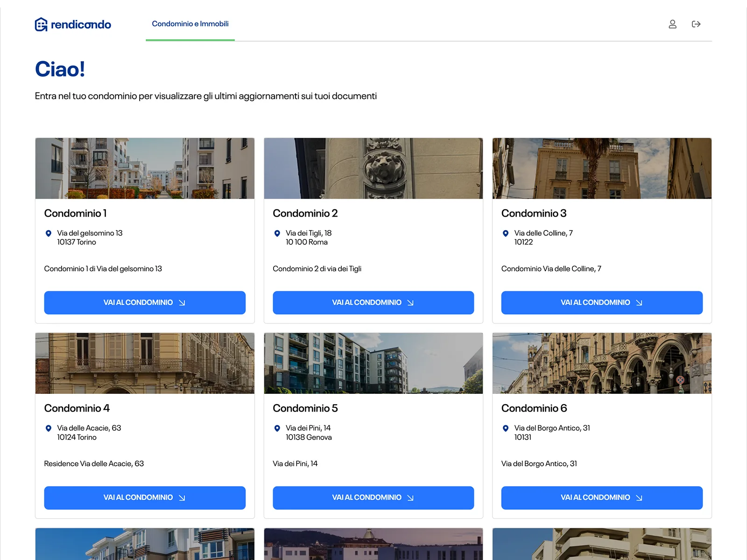Screen dimensions: 747x560
Task: Click location pin of Condominio 3
Action: coord(505,233)
